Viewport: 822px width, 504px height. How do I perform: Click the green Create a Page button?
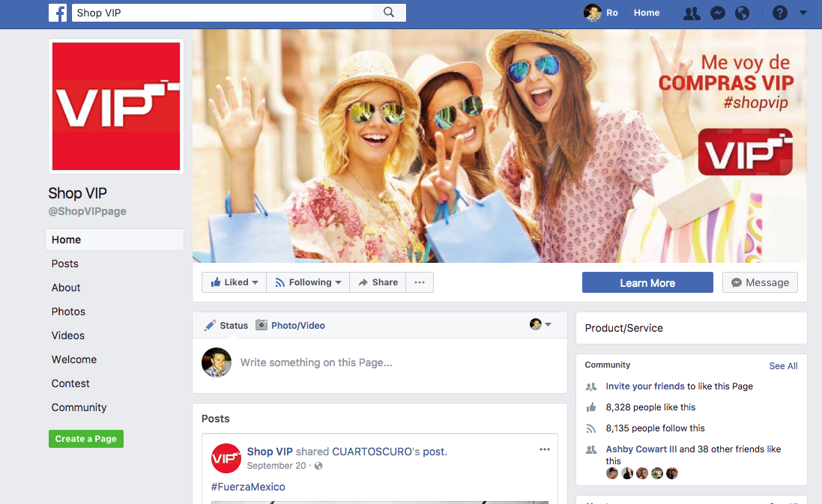86,439
